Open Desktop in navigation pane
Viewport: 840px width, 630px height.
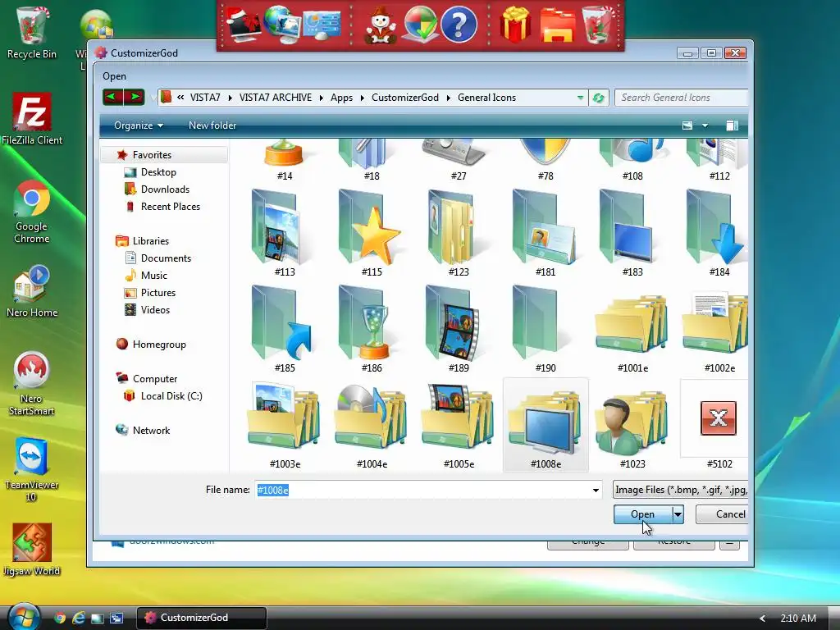(x=158, y=172)
